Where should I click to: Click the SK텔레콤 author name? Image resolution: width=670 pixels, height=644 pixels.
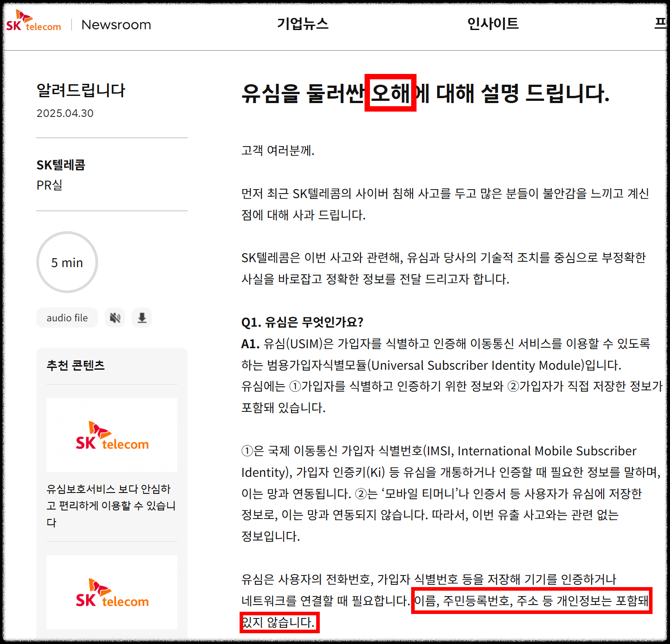point(61,165)
